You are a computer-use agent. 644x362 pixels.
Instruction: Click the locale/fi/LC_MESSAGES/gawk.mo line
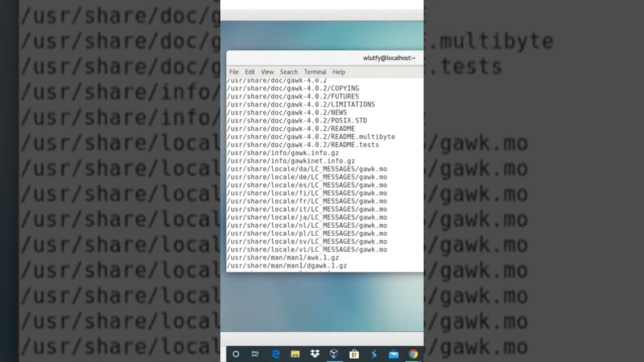307,193
